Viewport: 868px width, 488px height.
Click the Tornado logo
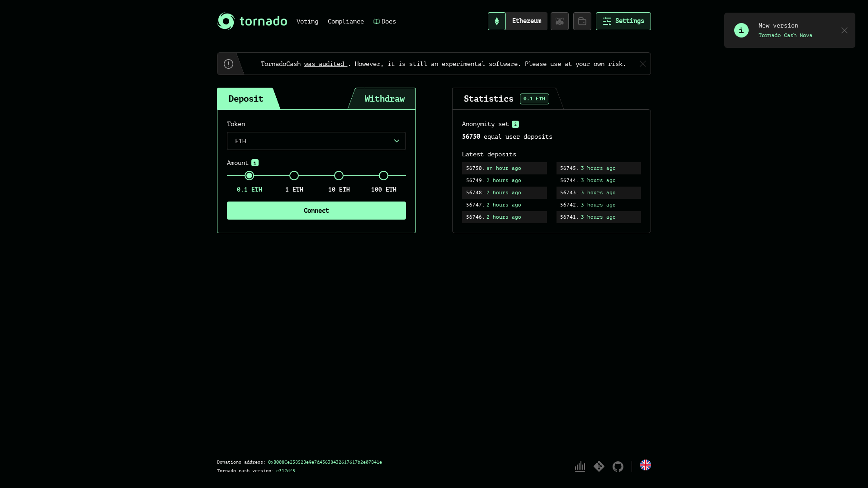[252, 21]
